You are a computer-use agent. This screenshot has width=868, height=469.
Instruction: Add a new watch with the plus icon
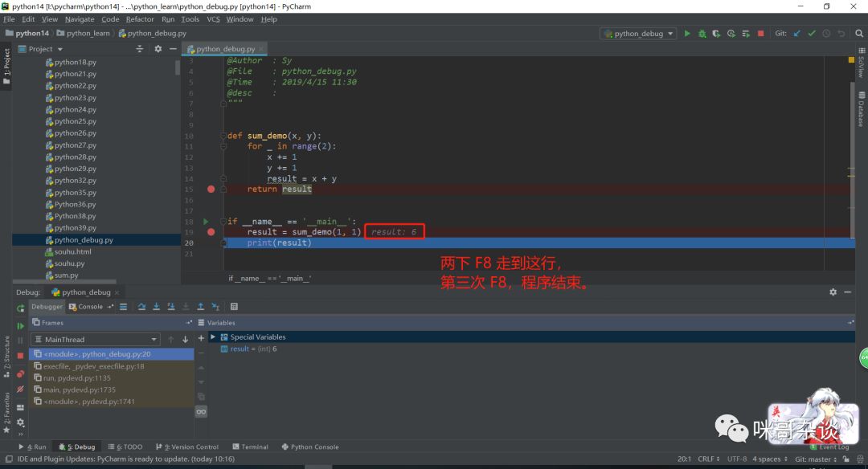click(x=201, y=338)
